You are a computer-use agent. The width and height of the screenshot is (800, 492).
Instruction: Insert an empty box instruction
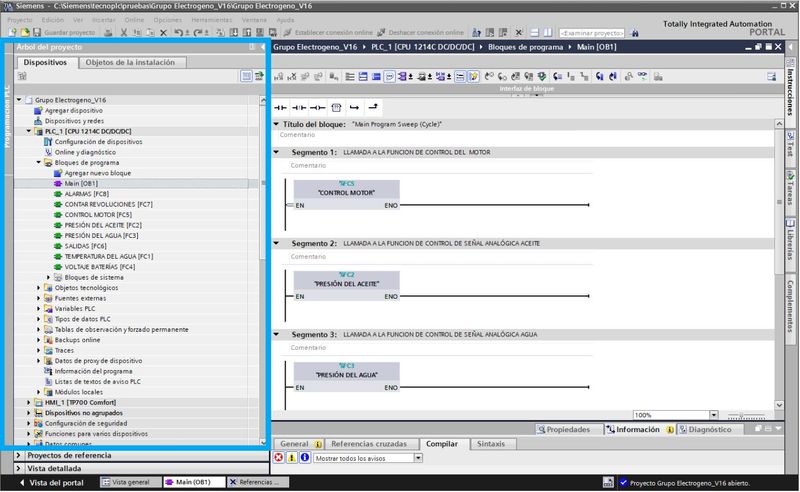(x=336, y=108)
